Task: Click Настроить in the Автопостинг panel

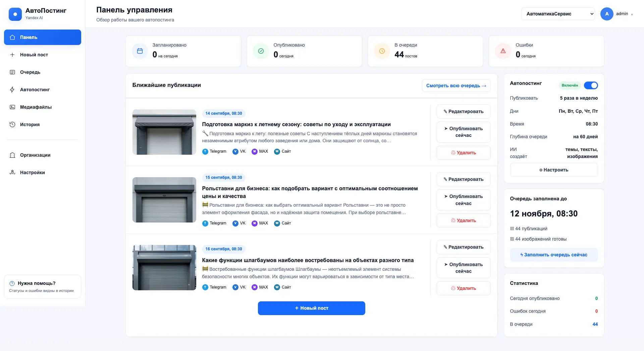Action: tap(554, 170)
